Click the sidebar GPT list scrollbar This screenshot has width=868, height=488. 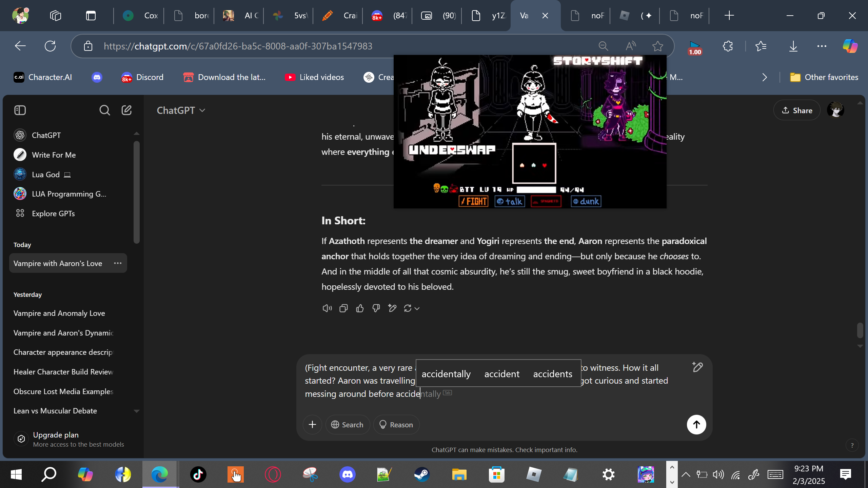click(x=137, y=192)
